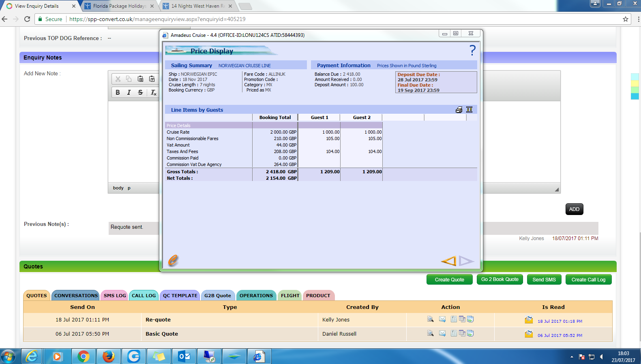
Task: Toggle strikethrough formatting in the note editor
Action: (140, 92)
